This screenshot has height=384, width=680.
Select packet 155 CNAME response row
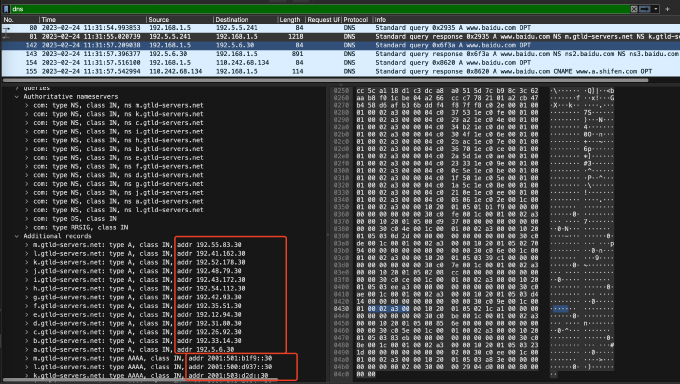tap(340, 71)
